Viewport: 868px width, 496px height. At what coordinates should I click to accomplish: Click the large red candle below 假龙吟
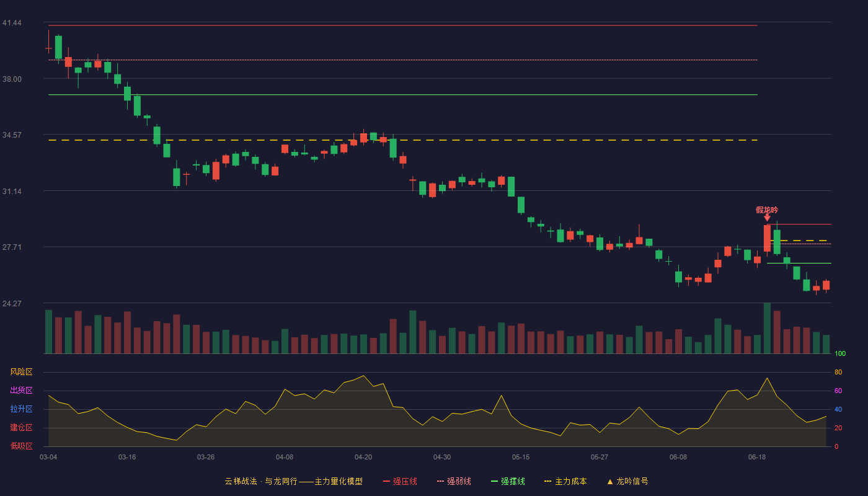coord(767,239)
